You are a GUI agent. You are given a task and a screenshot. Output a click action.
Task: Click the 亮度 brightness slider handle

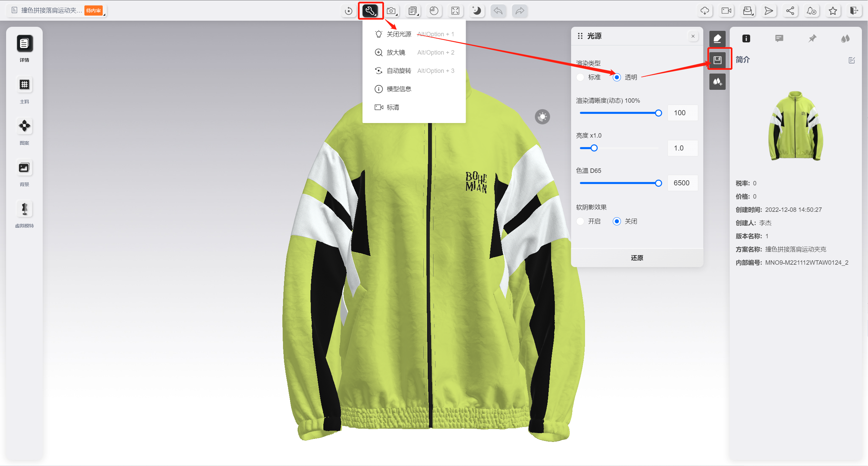594,148
